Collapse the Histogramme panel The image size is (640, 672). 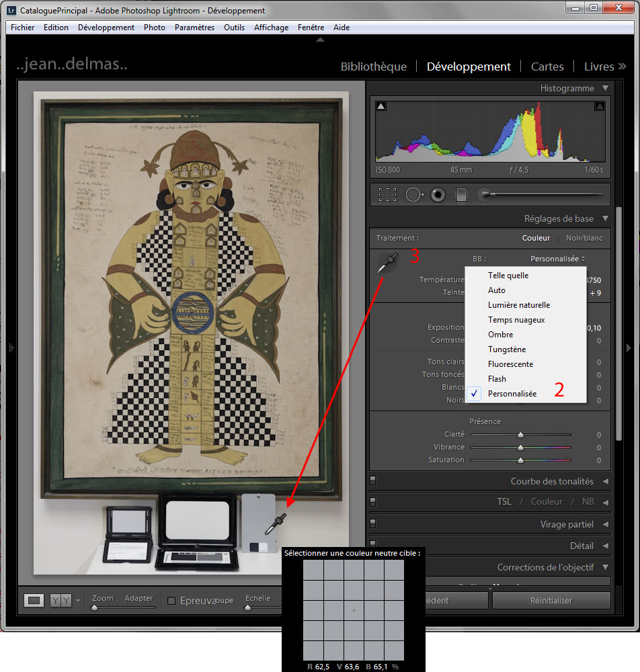click(605, 88)
